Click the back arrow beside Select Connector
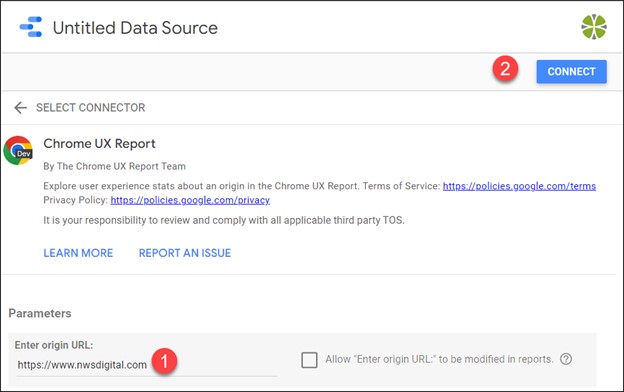The height and width of the screenshot is (392, 624). click(x=20, y=107)
